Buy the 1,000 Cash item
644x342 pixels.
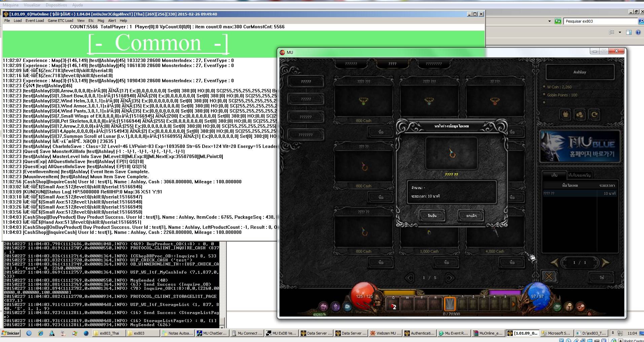coord(446,262)
